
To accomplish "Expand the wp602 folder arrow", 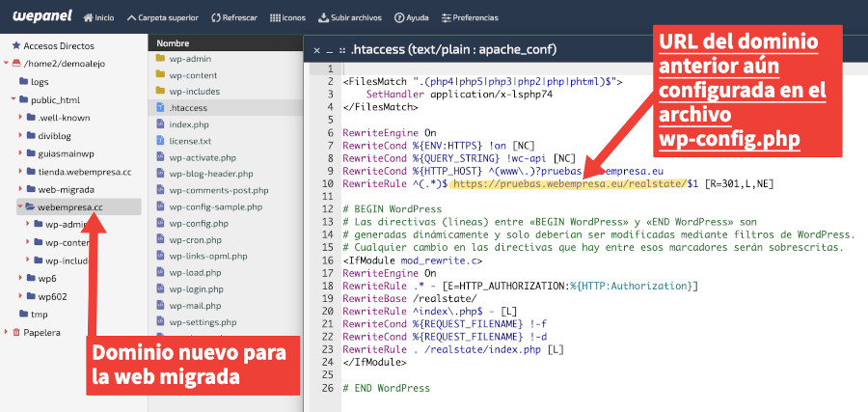I will [x=20, y=296].
